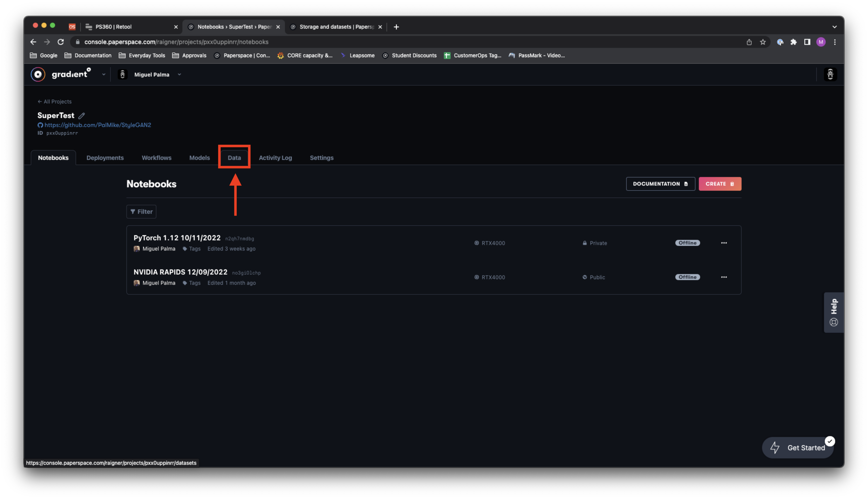Open the NVIDIA RAPIDS notebook three-dot menu

click(x=724, y=277)
